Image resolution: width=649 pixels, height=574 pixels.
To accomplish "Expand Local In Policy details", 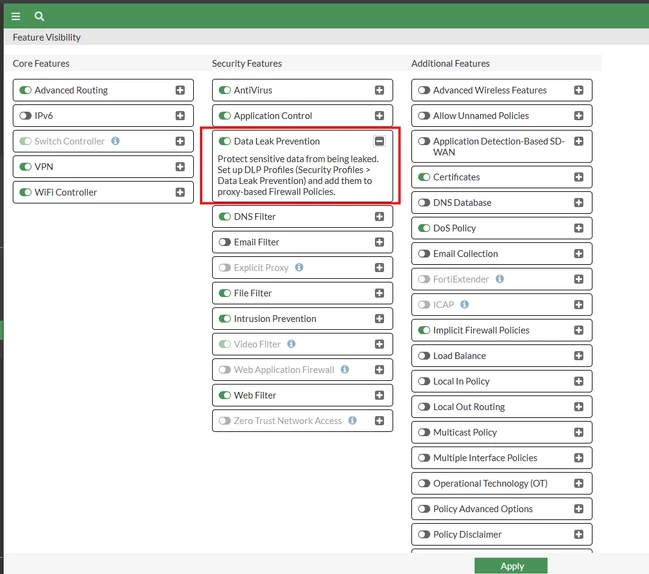I will 579,381.
